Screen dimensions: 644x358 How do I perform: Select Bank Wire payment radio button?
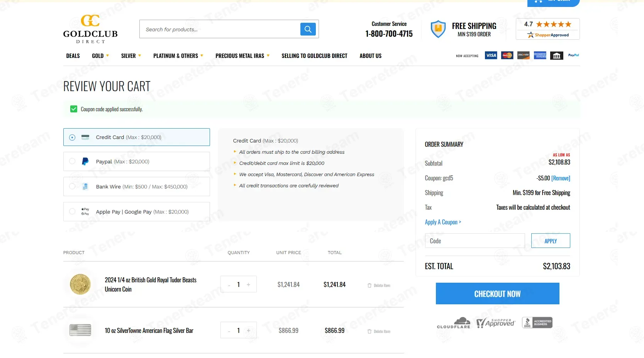(x=72, y=187)
